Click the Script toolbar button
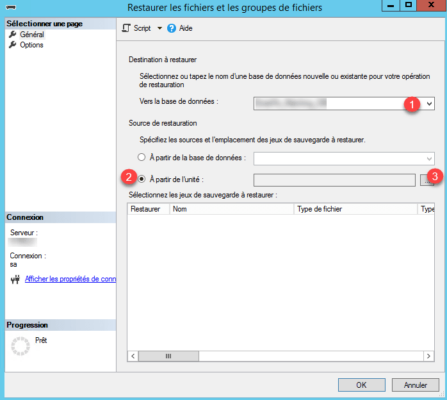The image size is (447, 400). 137,28
